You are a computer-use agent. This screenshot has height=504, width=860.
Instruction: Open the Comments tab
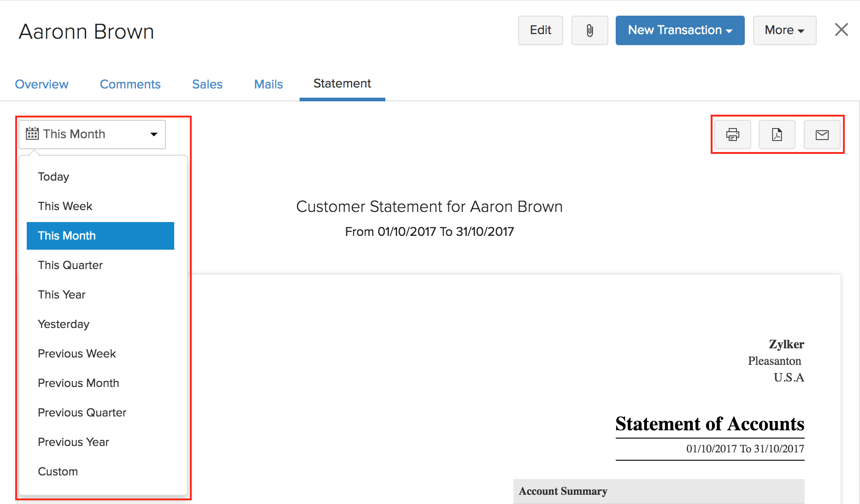click(x=130, y=84)
